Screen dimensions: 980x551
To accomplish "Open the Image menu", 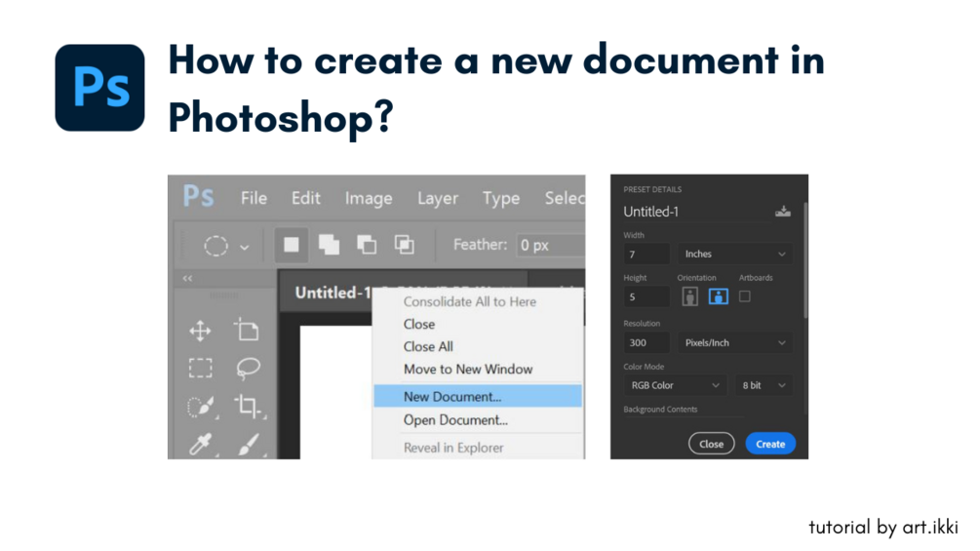I will 369,199.
